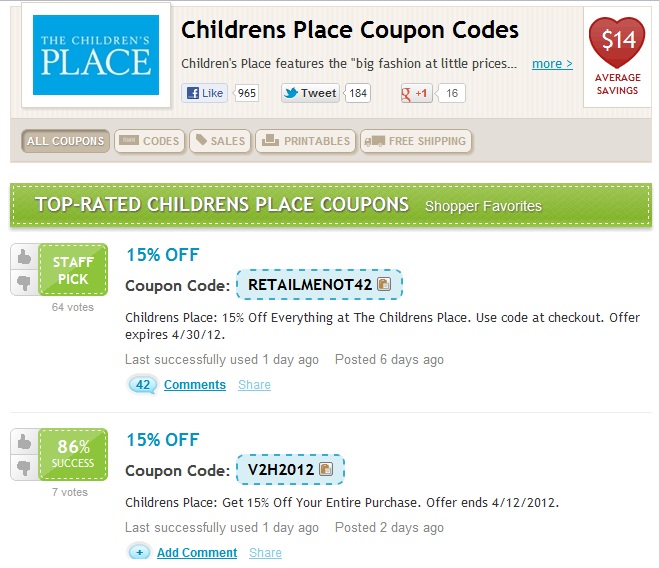The width and height of the screenshot is (659, 568).
Task: Filter by Free Shipping tab
Action: pos(416,141)
